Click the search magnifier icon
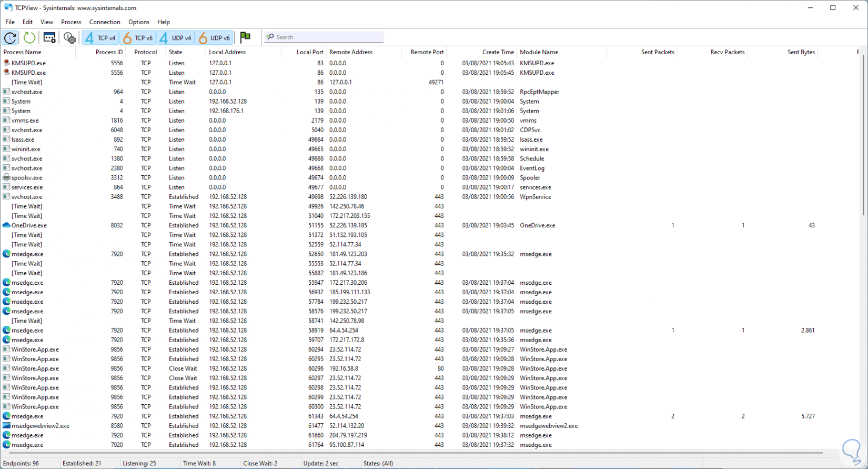The height and width of the screenshot is (469, 868). [x=270, y=37]
